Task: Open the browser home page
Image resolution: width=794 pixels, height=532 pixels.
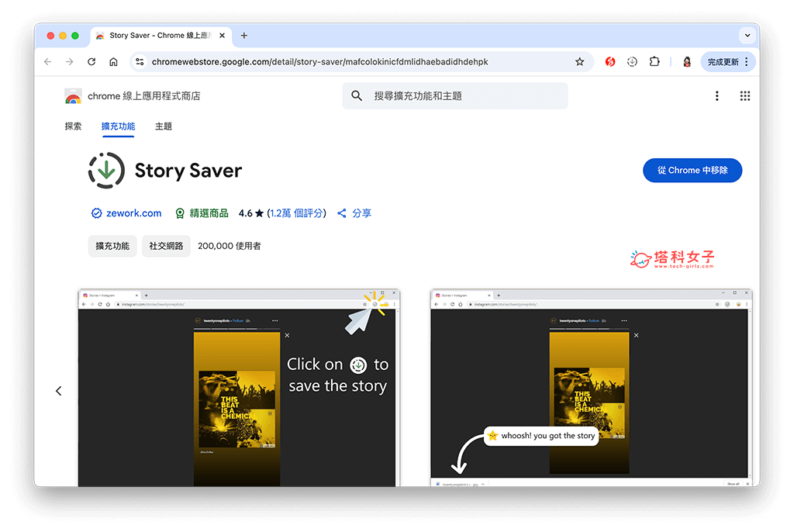Action: point(113,62)
